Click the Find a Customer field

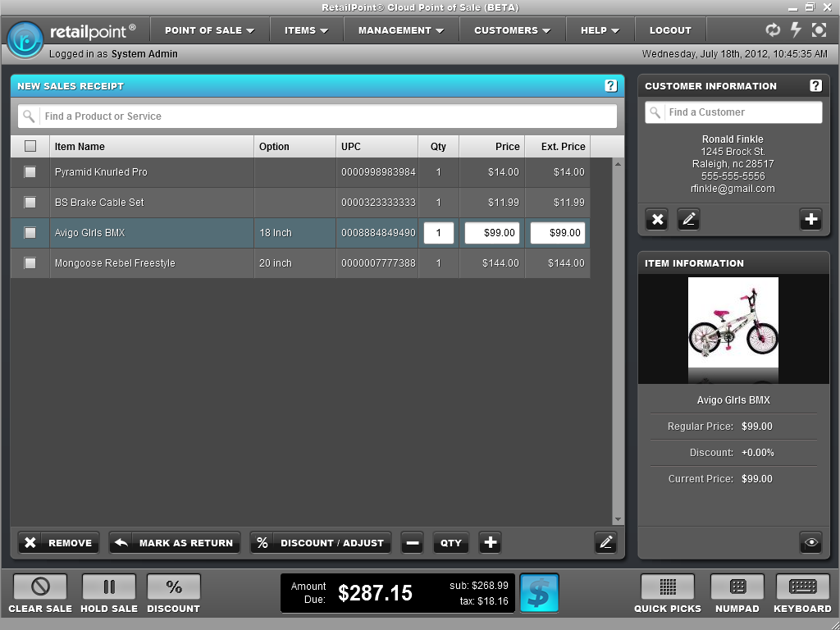click(733, 112)
